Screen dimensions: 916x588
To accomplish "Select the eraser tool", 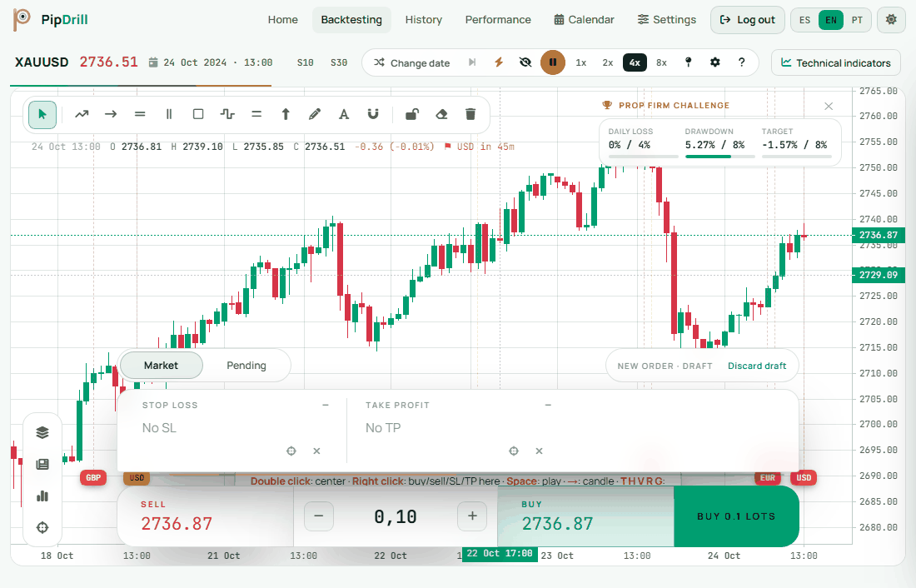I will click(441, 115).
